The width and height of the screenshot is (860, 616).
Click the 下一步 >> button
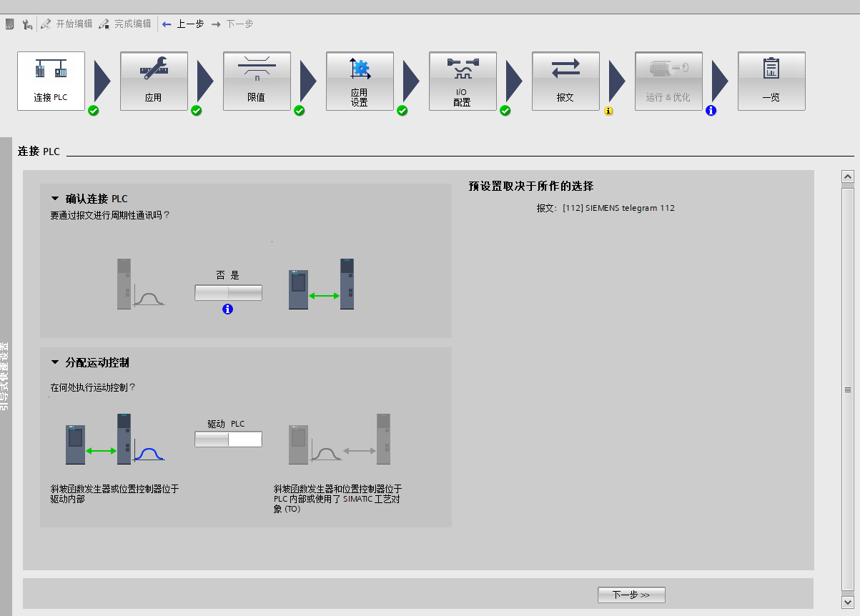tap(631, 595)
